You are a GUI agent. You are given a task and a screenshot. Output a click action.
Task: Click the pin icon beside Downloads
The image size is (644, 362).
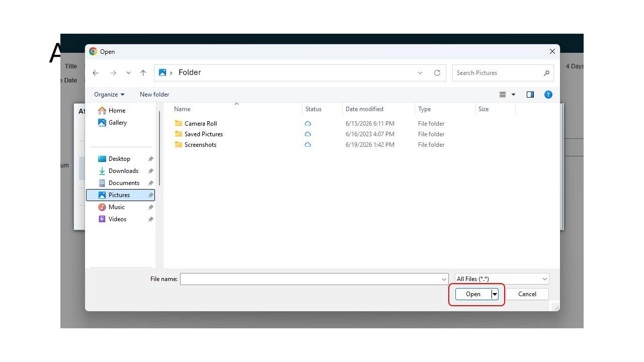click(x=150, y=171)
